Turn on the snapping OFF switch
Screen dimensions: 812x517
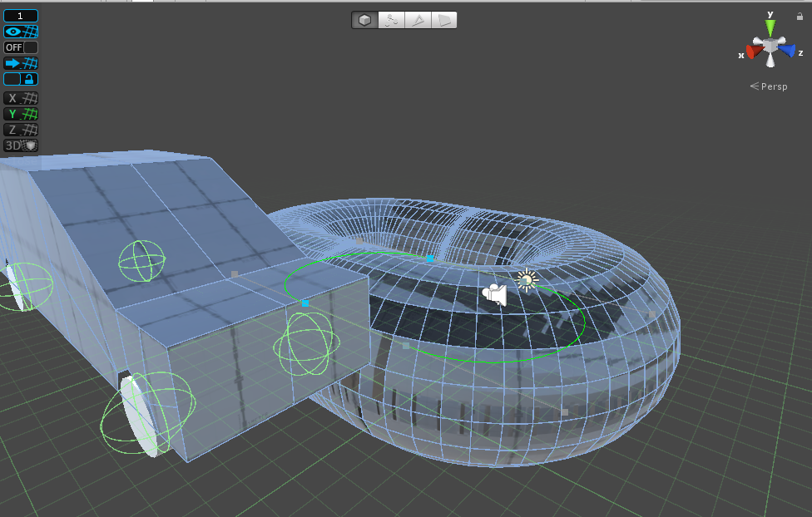pyautogui.click(x=21, y=47)
